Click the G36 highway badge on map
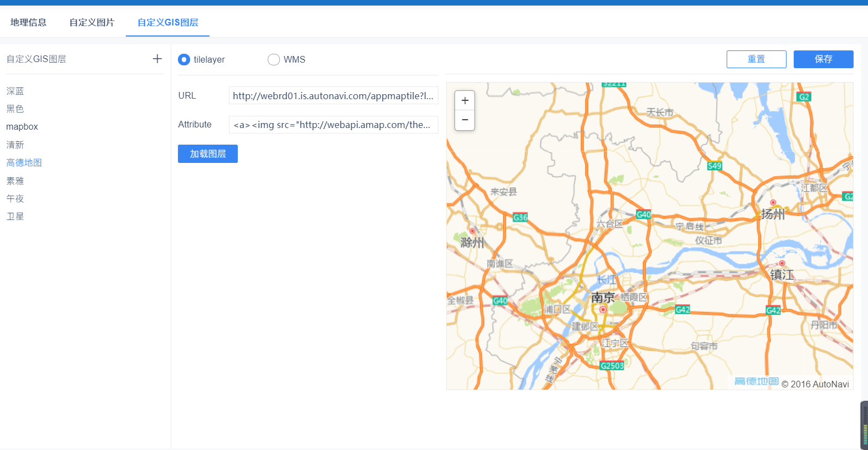 coord(520,217)
